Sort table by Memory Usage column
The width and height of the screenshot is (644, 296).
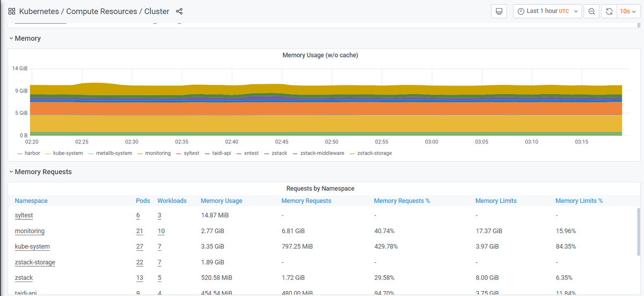[221, 201]
